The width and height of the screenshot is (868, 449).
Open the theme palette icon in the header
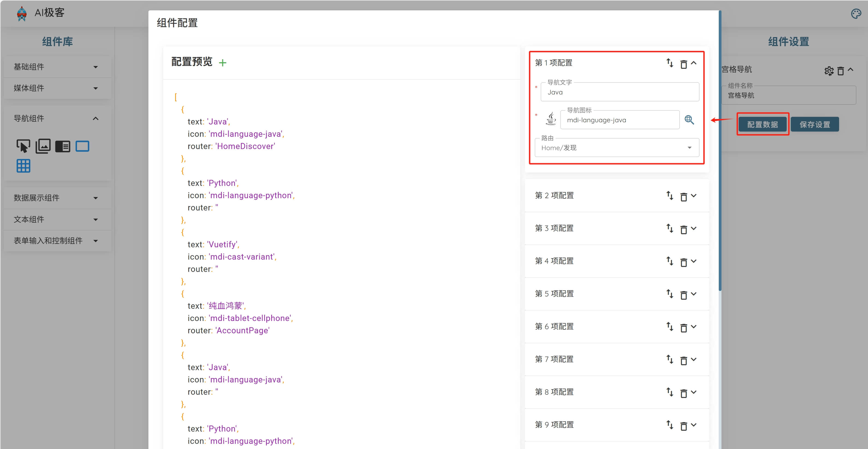point(856,14)
